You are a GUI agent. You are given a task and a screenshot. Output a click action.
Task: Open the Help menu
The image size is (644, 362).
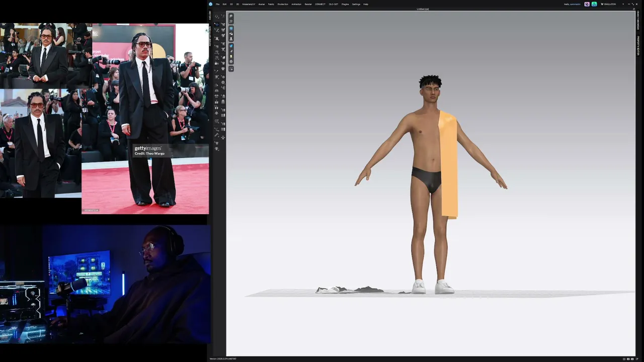pyautogui.click(x=366, y=4)
